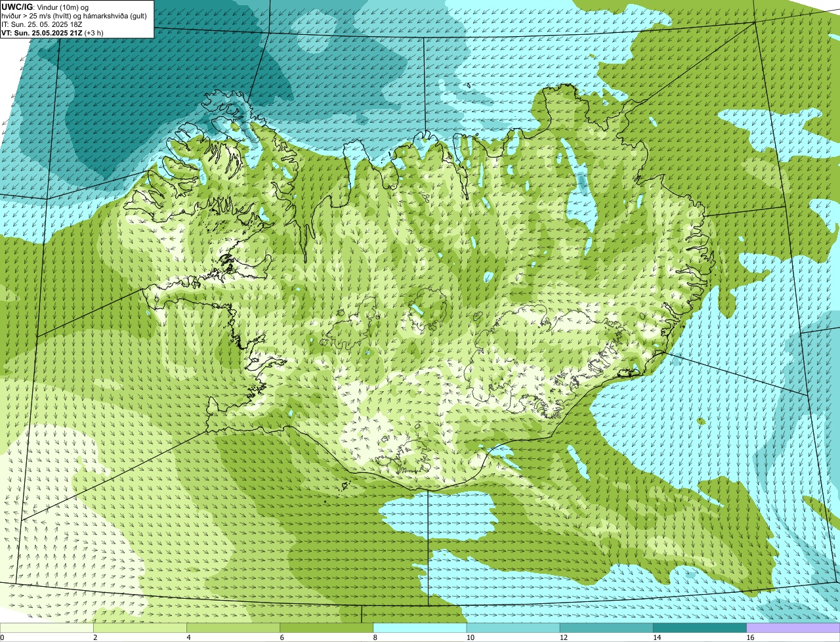Viewport: 840px width, 642px height.
Task: Click the legend scale label '8'
Action: point(375,637)
